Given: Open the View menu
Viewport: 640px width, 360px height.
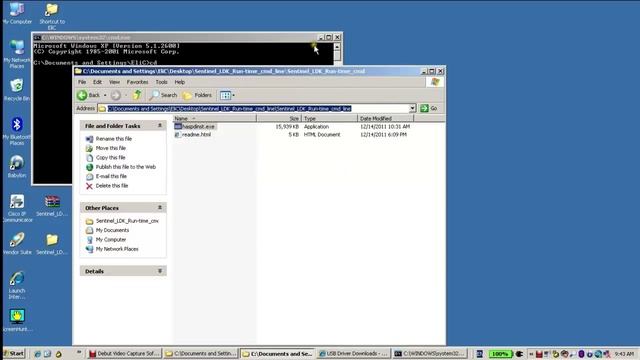Looking at the screenshot, I should [x=114, y=82].
